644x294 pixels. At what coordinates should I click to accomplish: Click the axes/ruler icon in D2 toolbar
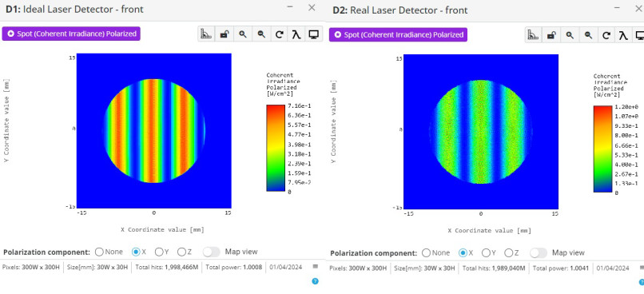[x=533, y=35]
